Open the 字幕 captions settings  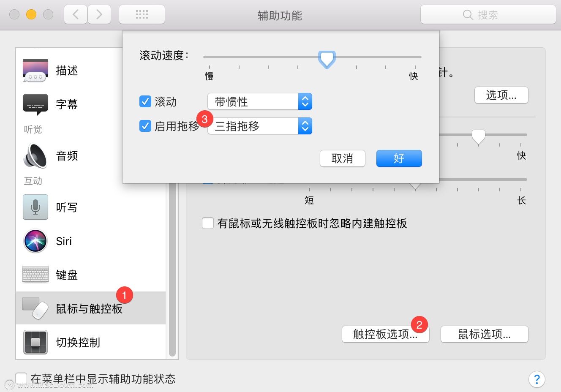pyautogui.click(x=35, y=104)
